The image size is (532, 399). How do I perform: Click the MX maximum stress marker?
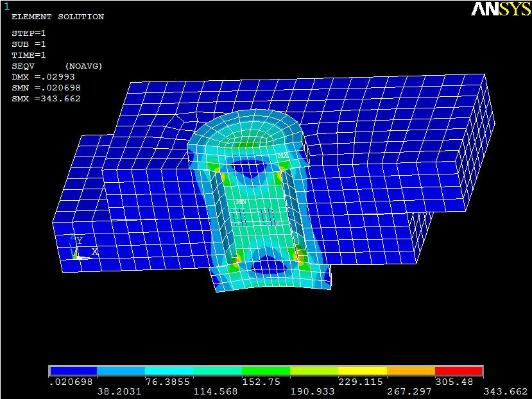click(x=283, y=155)
